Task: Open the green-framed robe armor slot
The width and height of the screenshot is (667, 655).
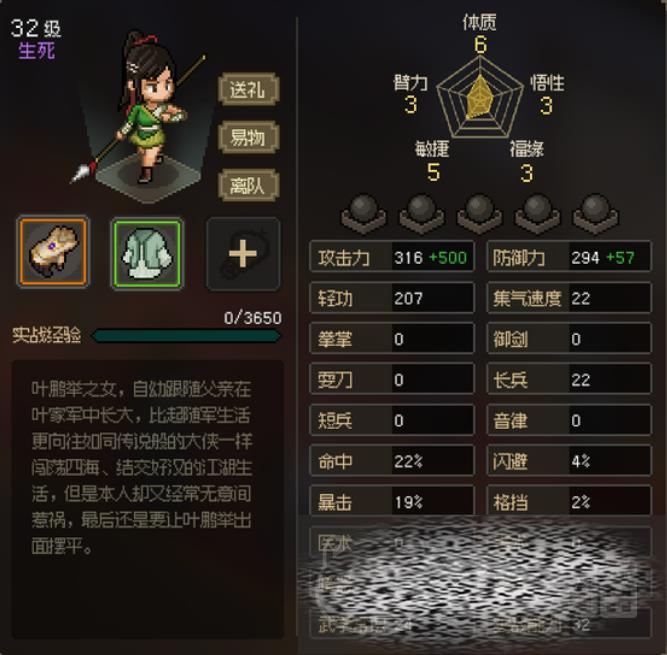Action: pos(147,253)
